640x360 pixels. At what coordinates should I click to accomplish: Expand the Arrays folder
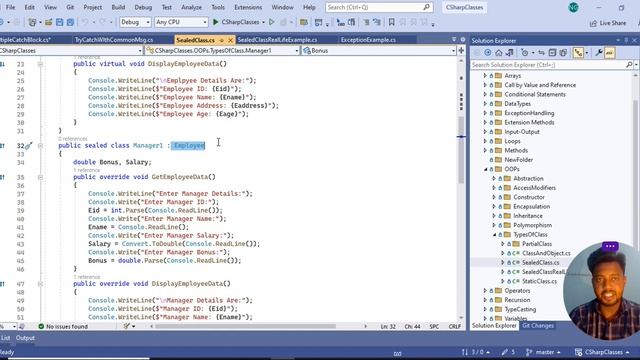[x=485, y=76]
